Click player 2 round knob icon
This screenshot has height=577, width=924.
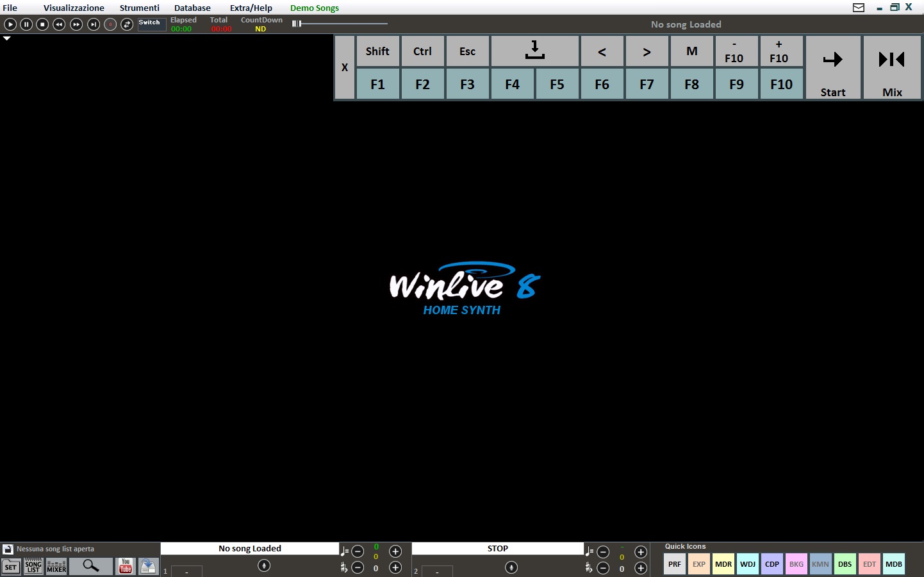click(511, 567)
